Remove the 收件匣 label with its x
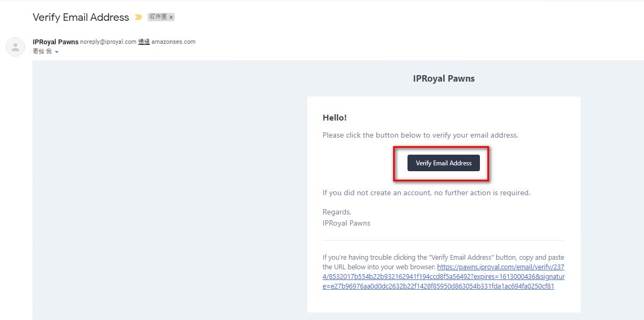Image resolution: width=644 pixels, height=320 pixels. click(x=171, y=18)
